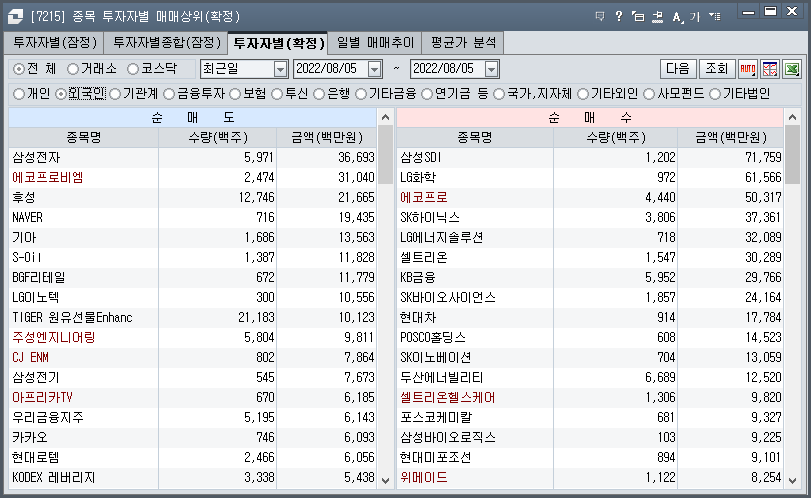Open the start date 2022/08/05 calendar dropdown
811x498 pixels.
[374, 69]
